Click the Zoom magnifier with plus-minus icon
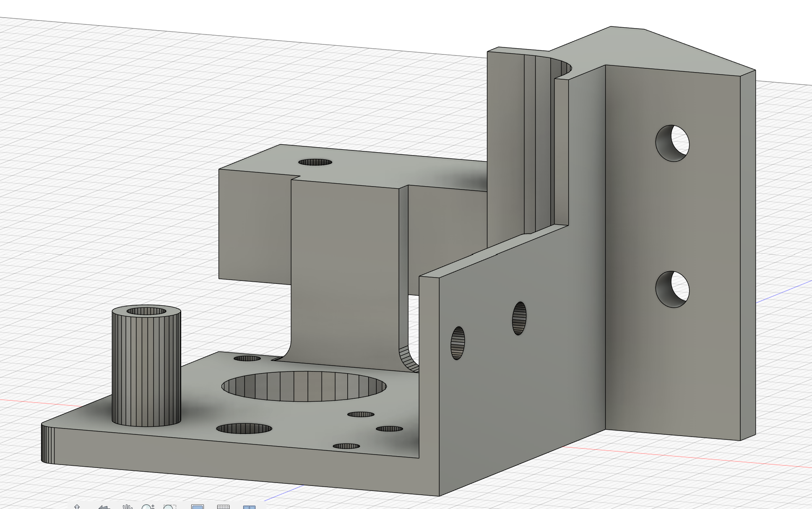This screenshot has width=812, height=509. [x=148, y=507]
